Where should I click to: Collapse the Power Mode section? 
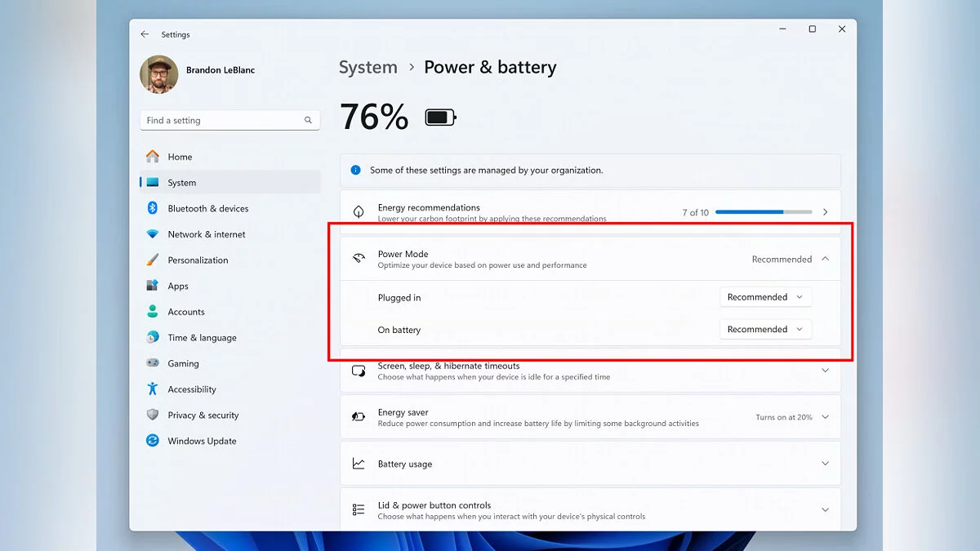(x=825, y=259)
